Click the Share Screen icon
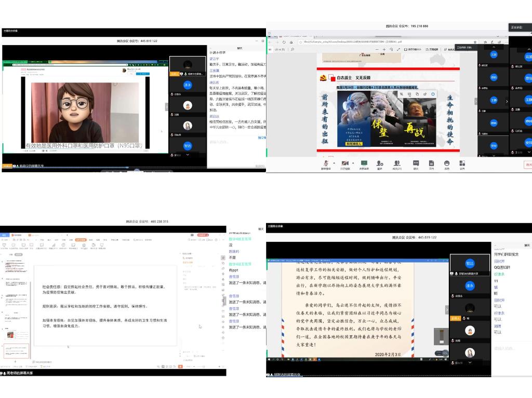The height and width of the screenshot is (398, 532). pyautogui.click(x=365, y=163)
